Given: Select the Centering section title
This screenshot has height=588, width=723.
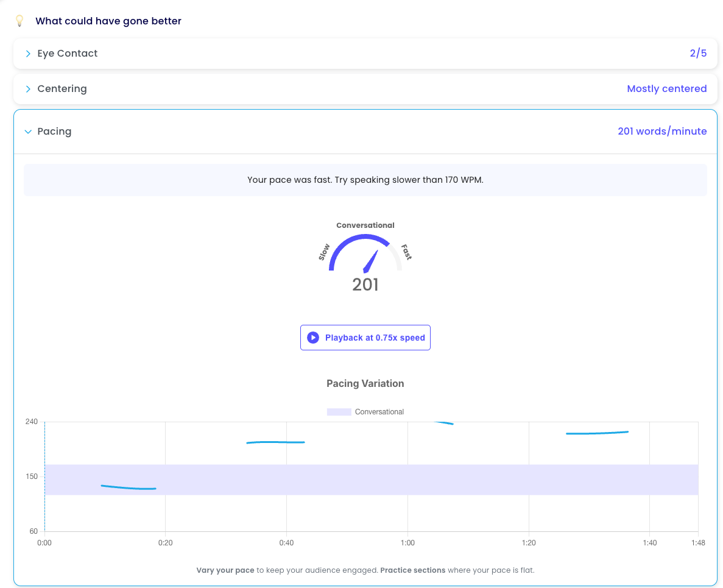Looking at the screenshot, I should pyautogui.click(x=62, y=89).
